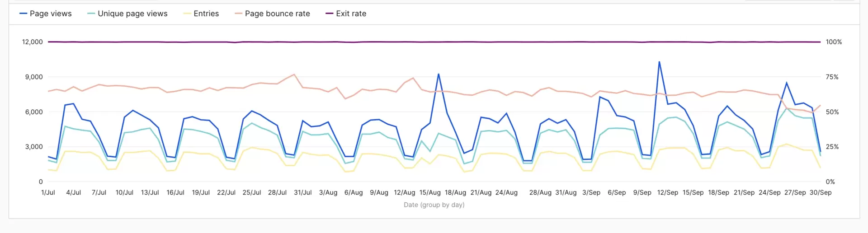Toggle the Entries legend item

[x=201, y=14]
